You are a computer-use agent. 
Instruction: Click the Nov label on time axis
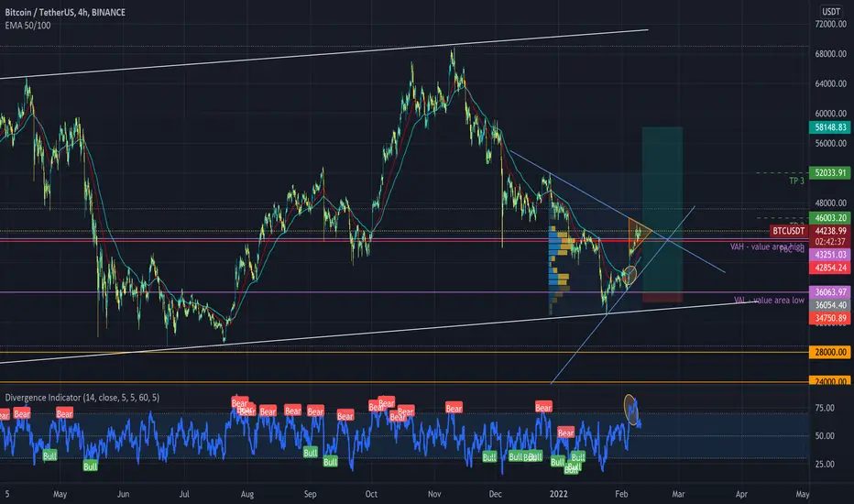pos(434,494)
